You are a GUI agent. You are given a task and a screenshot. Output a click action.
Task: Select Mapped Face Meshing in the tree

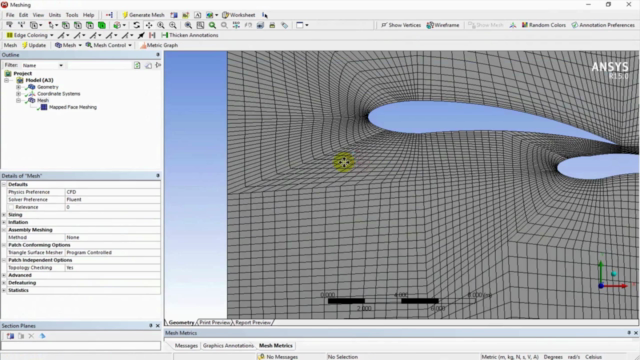click(x=73, y=107)
